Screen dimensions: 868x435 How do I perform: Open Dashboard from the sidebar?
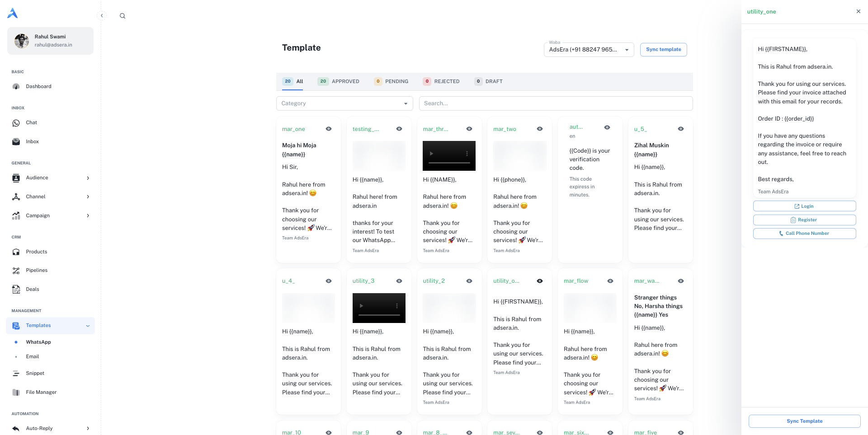point(38,86)
